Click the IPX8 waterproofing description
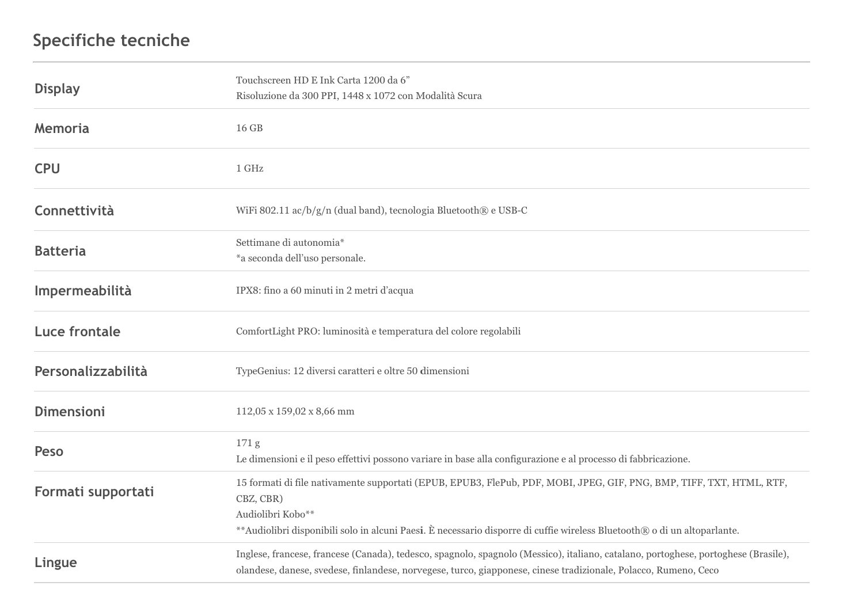843x616 pixels. (324, 290)
